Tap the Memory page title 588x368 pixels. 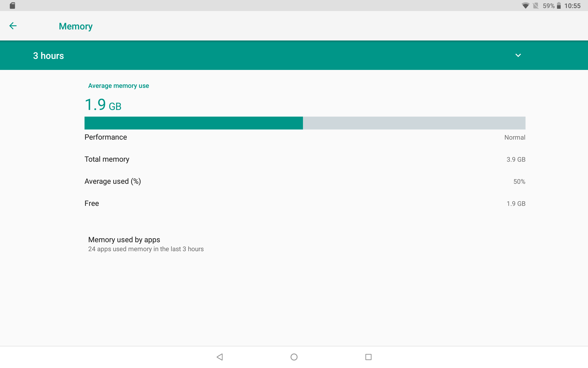coord(76,26)
